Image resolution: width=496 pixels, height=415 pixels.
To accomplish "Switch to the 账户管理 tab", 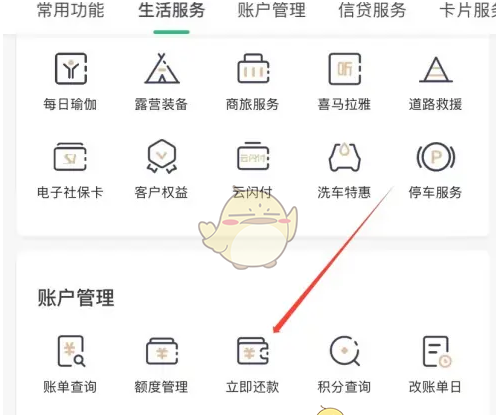I will [x=272, y=10].
